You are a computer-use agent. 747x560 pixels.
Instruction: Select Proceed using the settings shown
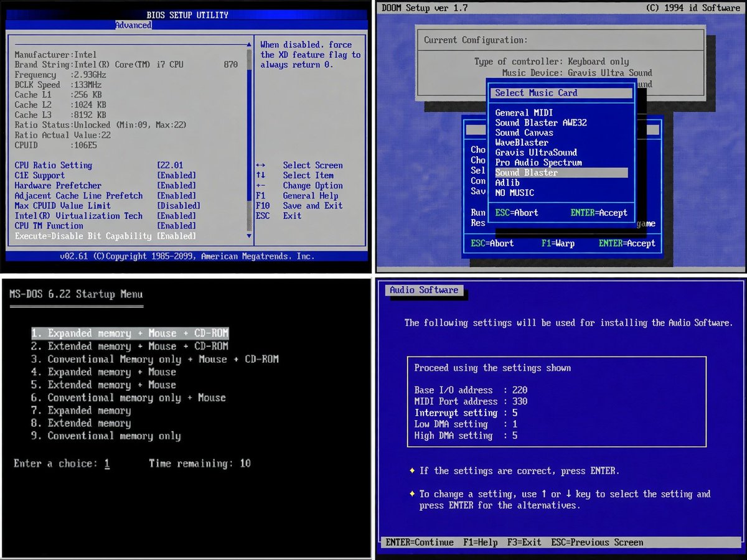492,368
